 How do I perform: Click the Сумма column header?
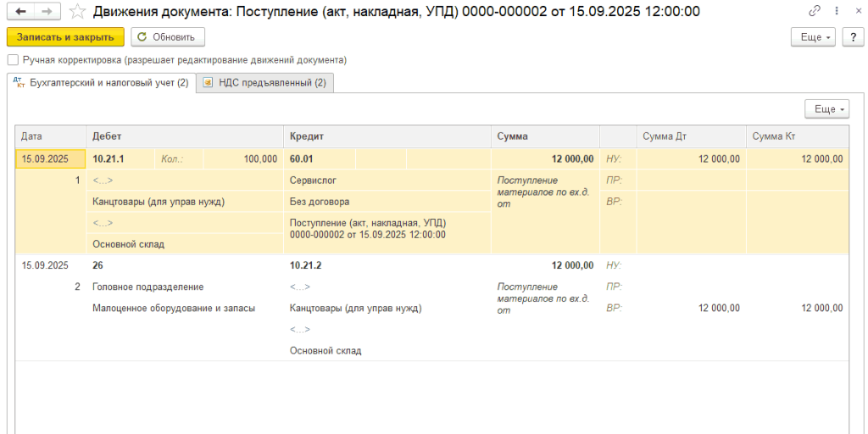(x=545, y=136)
